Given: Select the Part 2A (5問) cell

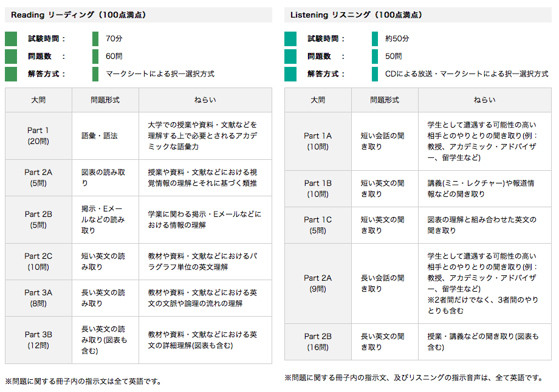Looking at the screenshot, I should click(38, 177).
